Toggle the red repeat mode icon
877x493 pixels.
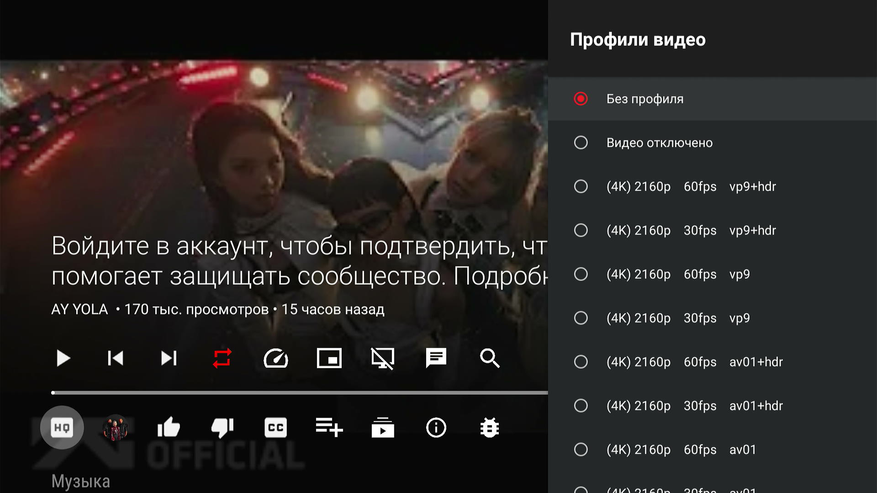point(222,358)
